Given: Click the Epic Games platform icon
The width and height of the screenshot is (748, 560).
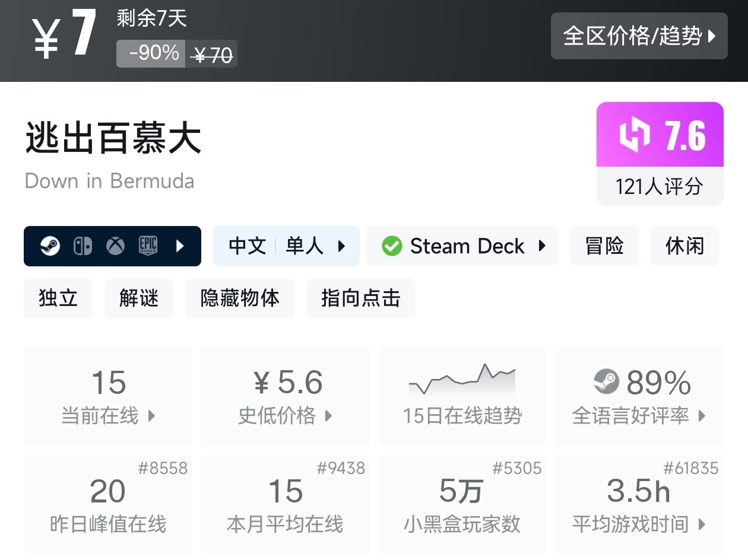Looking at the screenshot, I should click(x=148, y=246).
